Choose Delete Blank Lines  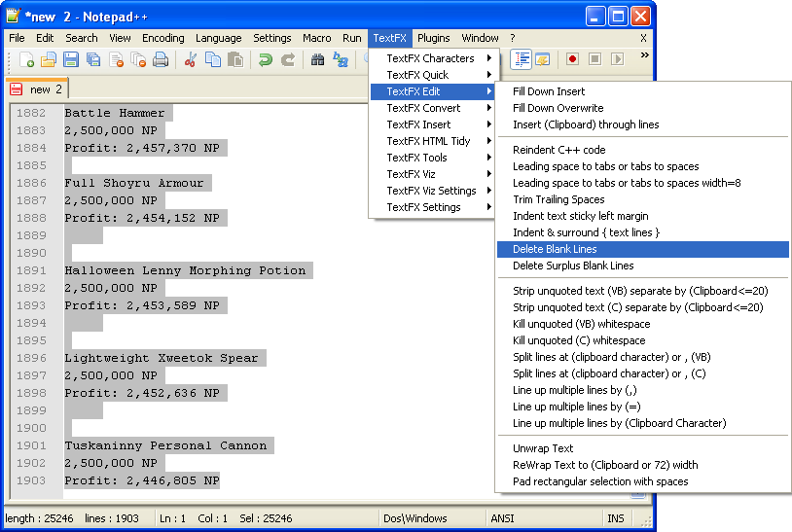tap(642, 249)
